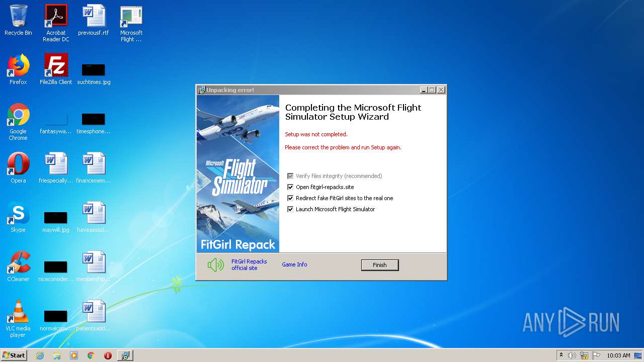The image size is (644, 362).
Task: Click "Setup was not completed." text
Action: click(x=316, y=134)
